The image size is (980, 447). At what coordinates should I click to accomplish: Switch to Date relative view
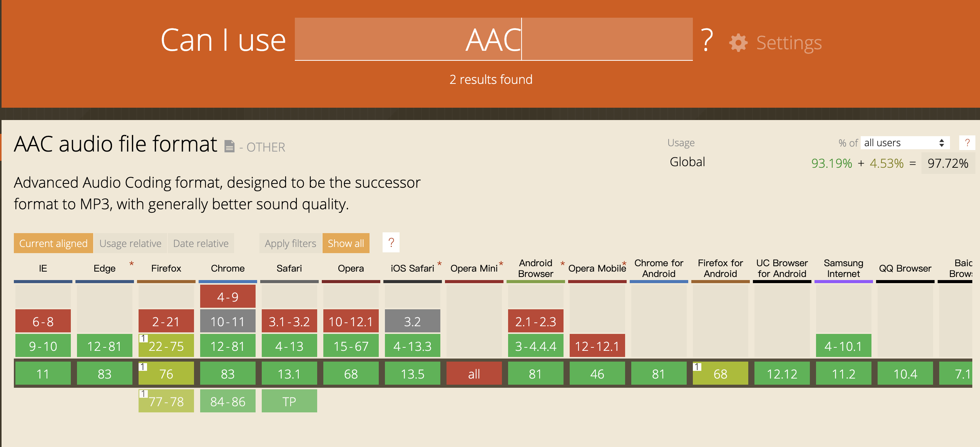click(x=201, y=243)
